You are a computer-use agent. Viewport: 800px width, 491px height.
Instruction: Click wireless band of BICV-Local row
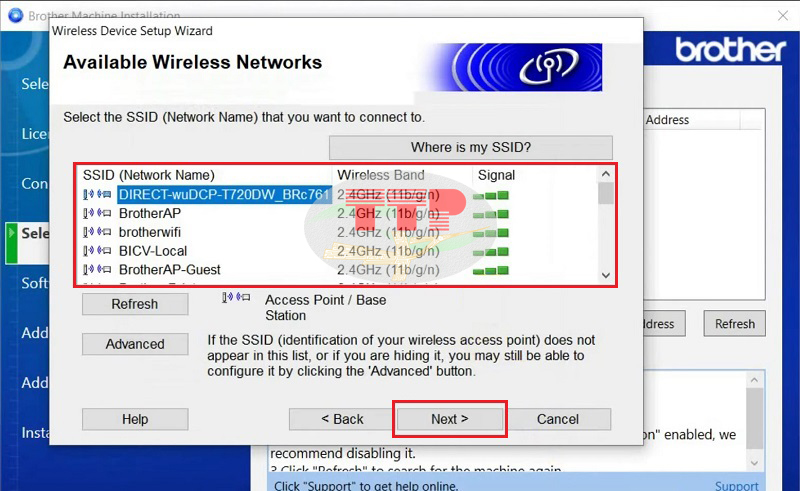click(388, 251)
